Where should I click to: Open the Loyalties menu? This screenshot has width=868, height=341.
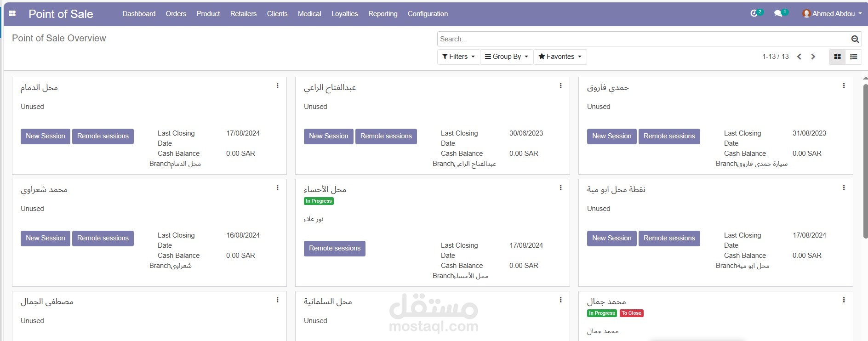click(344, 14)
